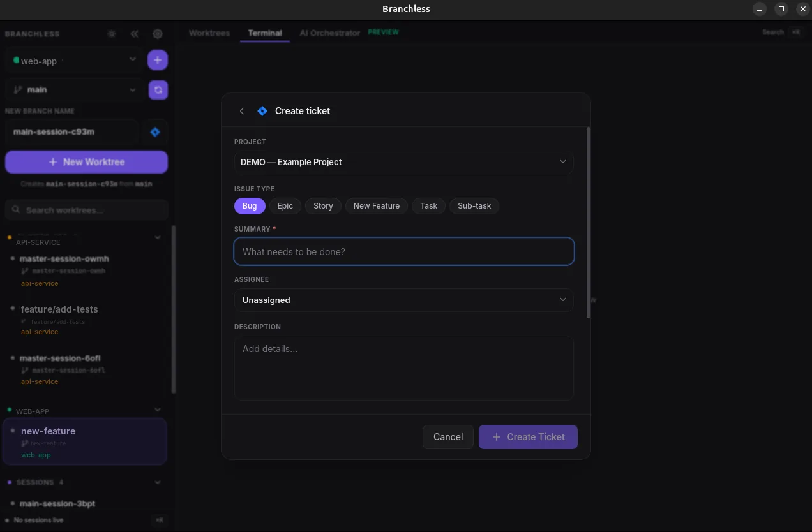
Task: Collapse the SESSIONS group
Action: point(158,482)
